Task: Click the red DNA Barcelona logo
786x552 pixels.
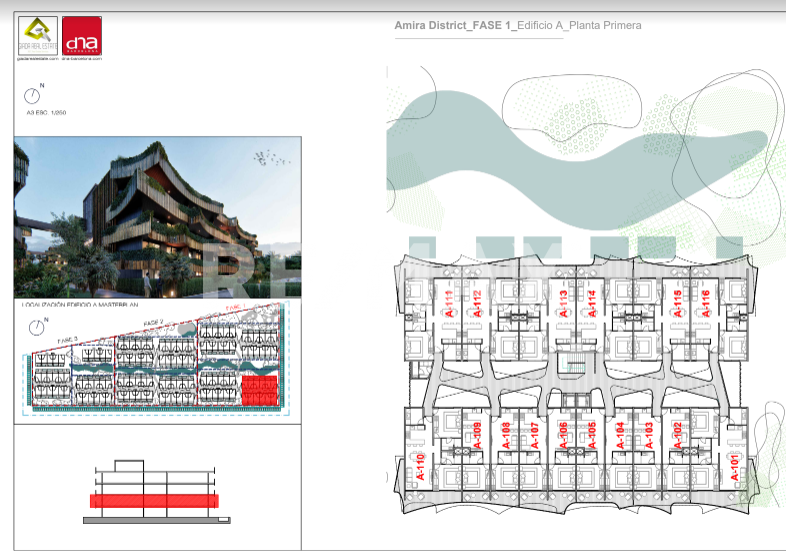Action: tap(82, 36)
